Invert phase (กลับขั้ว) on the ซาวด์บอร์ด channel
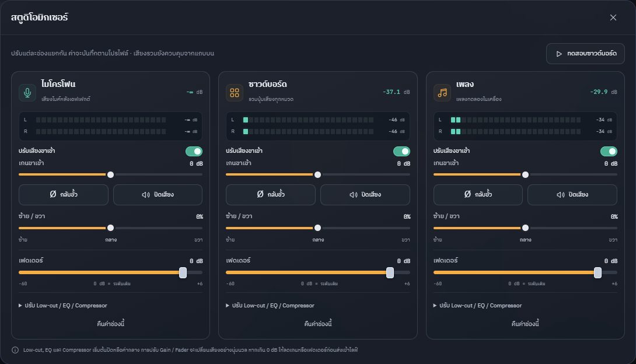 coord(271,195)
